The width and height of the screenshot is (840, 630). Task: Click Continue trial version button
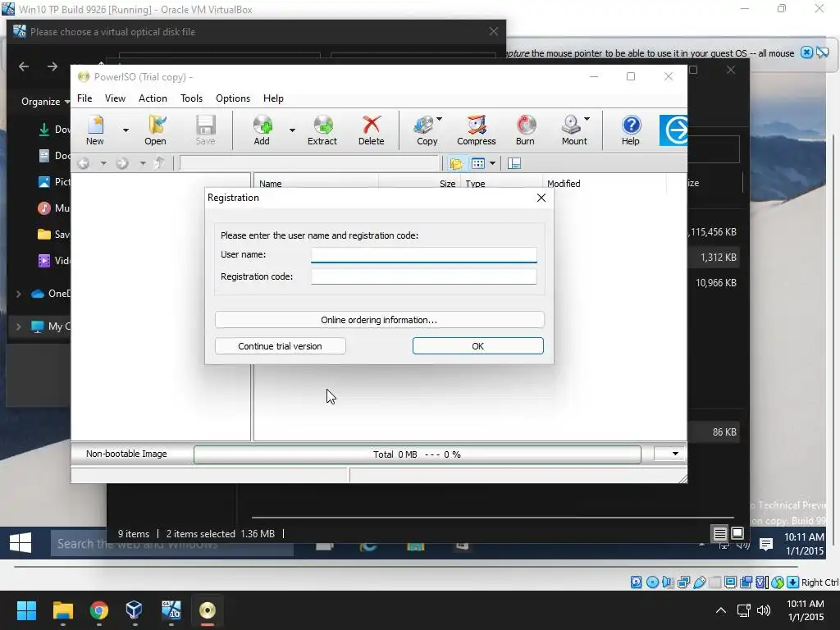click(281, 346)
